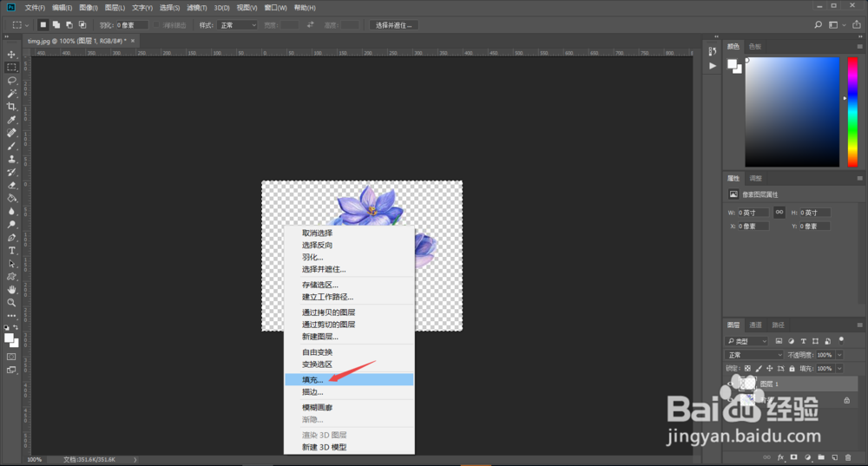Screen dimensions: 868x466
Task: Click the 选择并遮住... button
Action: pos(393,25)
